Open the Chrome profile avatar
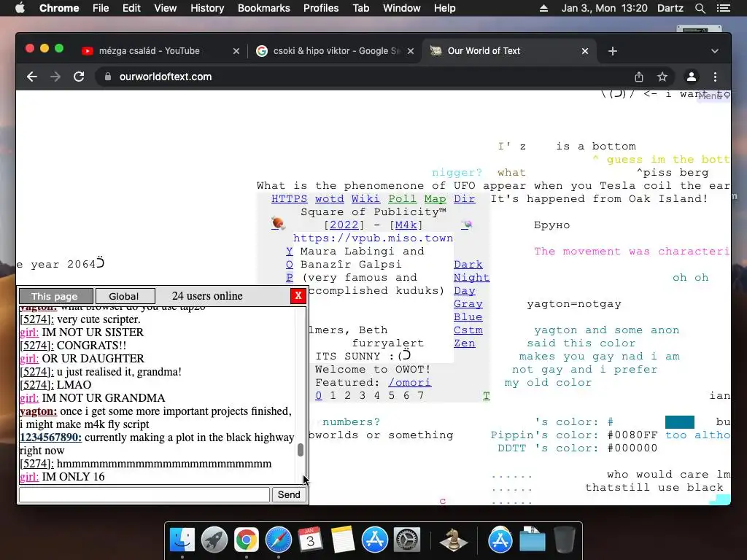 click(692, 77)
